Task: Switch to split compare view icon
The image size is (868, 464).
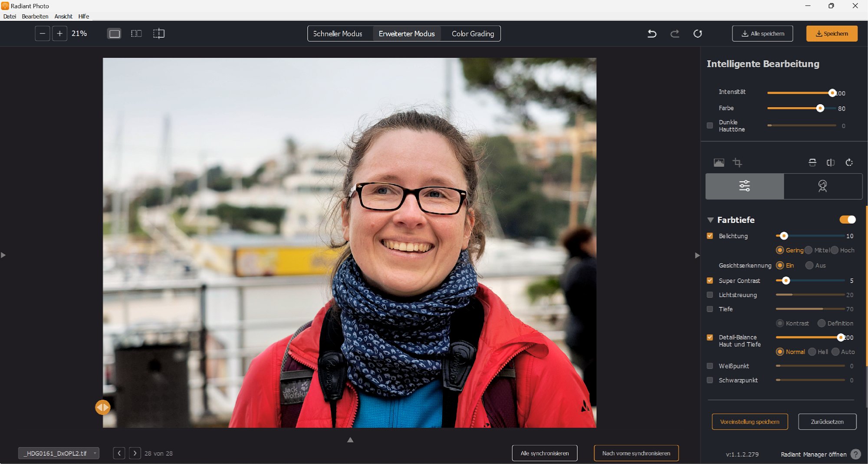Action: click(136, 33)
